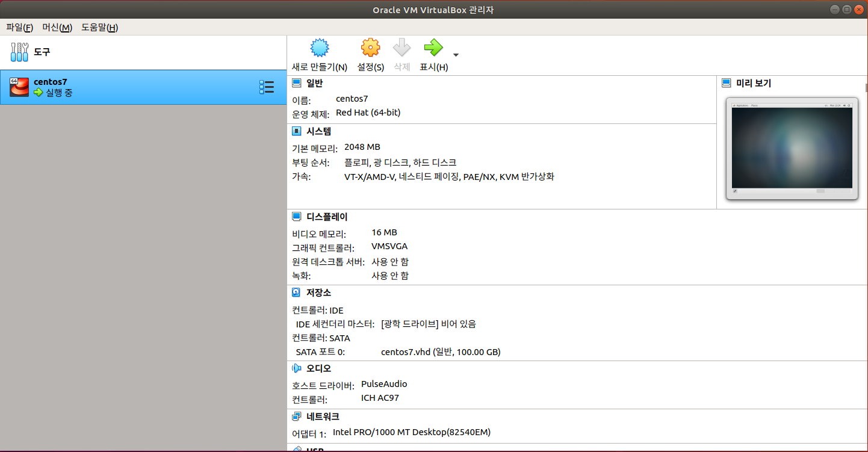Click the running status (실행 중) text
This screenshot has width=868, height=452.
click(59, 93)
